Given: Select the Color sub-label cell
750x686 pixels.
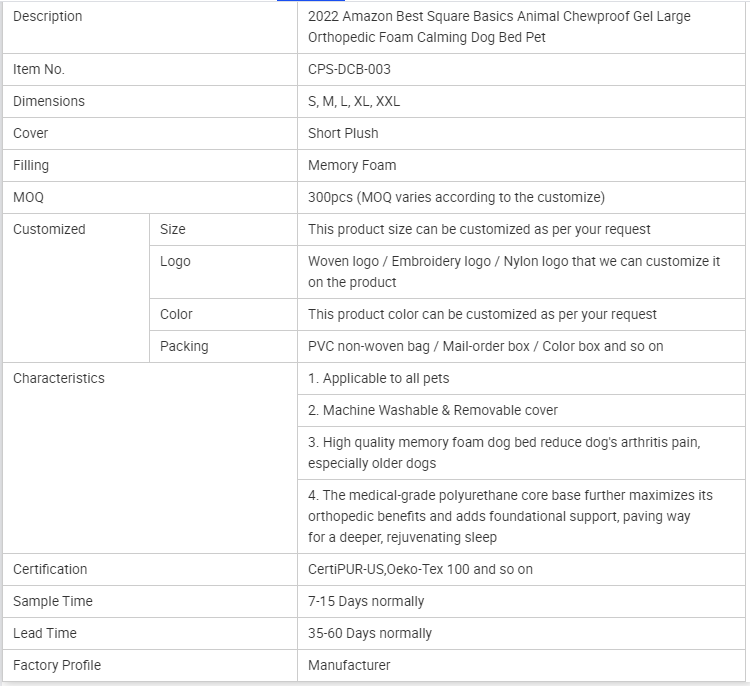Looking at the screenshot, I should [x=176, y=315].
